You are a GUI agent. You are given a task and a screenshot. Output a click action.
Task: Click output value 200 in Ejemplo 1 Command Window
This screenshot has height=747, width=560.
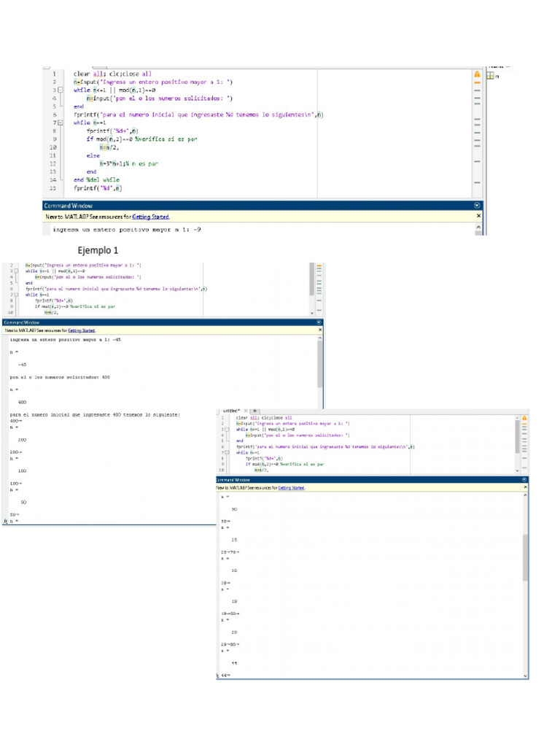click(22, 440)
